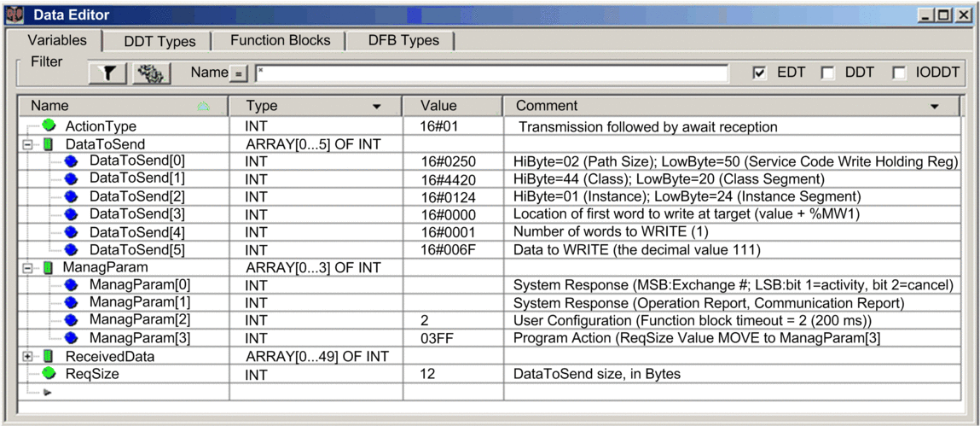Sort by the Name column header
The height and width of the screenshot is (426, 980).
[119, 106]
